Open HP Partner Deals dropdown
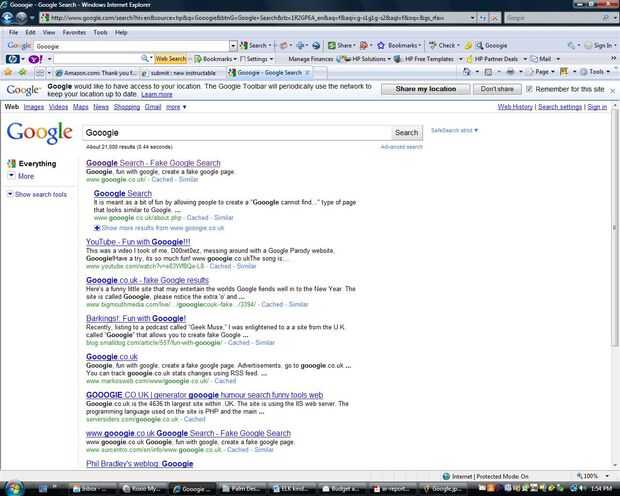This screenshot has height=496, width=620. (497, 59)
